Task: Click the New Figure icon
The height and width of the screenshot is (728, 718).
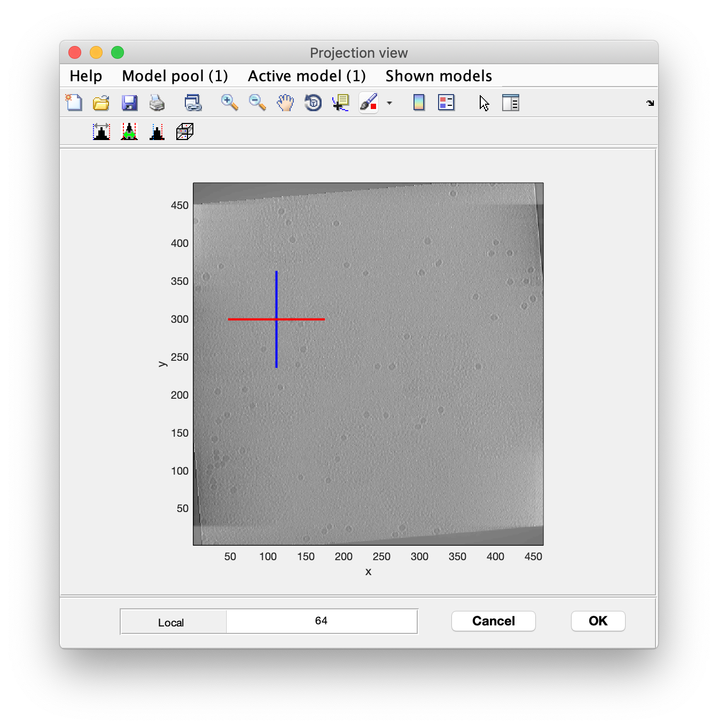Action: click(74, 102)
